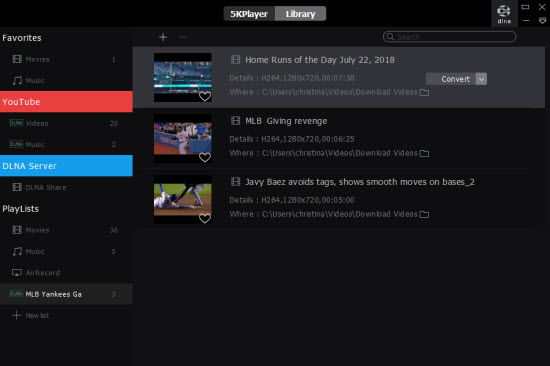Click details text 'H264,1280x720,00:05:00'
Image resolution: width=550 pixels, height=366 pixels.
[308, 200]
